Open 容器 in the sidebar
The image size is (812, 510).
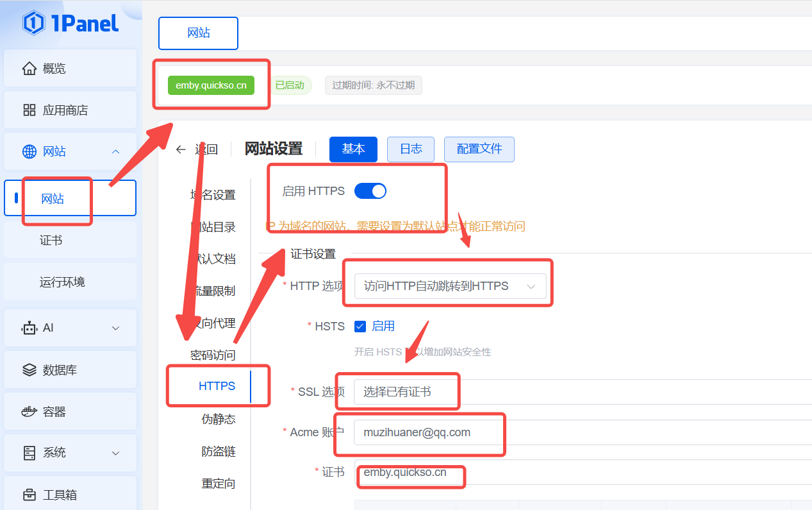coord(70,411)
